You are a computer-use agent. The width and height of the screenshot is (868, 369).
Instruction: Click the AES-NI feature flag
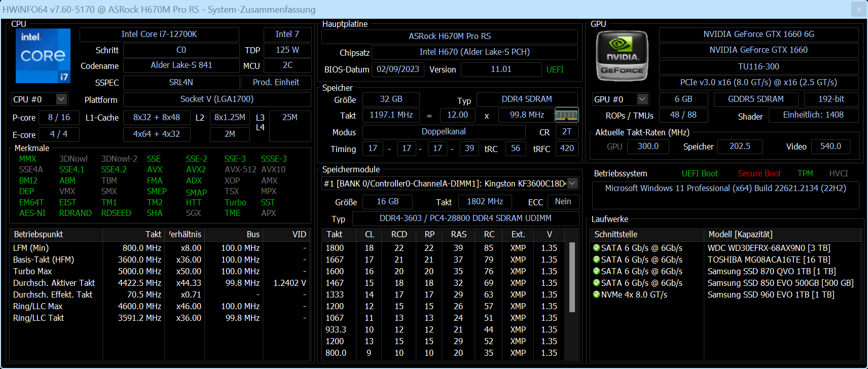coord(32,213)
